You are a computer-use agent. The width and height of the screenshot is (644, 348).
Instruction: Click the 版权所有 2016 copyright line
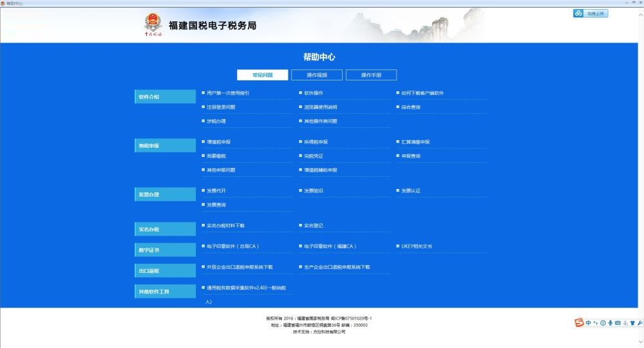319,318
